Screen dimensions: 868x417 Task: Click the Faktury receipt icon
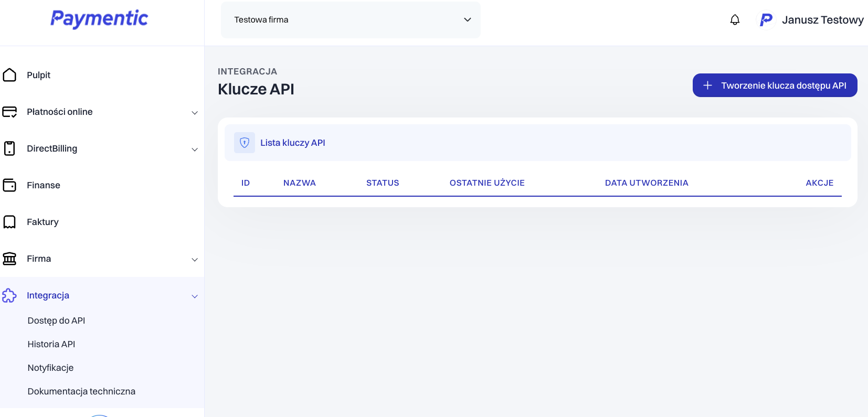click(x=9, y=222)
